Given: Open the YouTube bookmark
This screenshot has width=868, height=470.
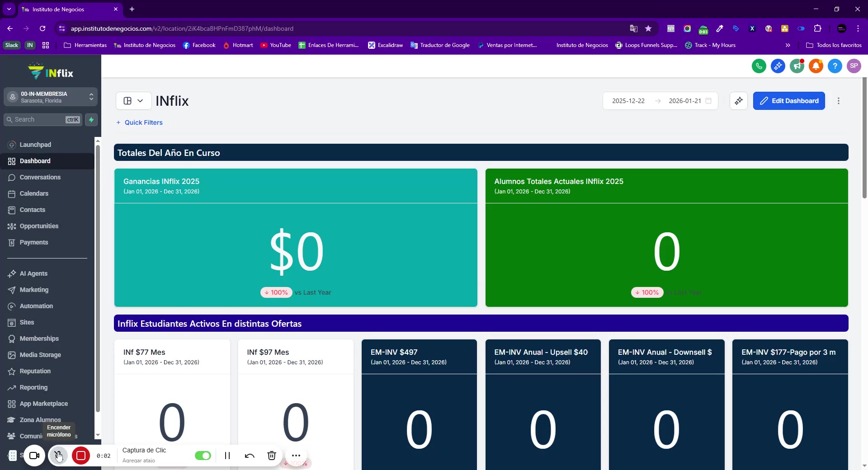Looking at the screenshot, I should (276, 45).
